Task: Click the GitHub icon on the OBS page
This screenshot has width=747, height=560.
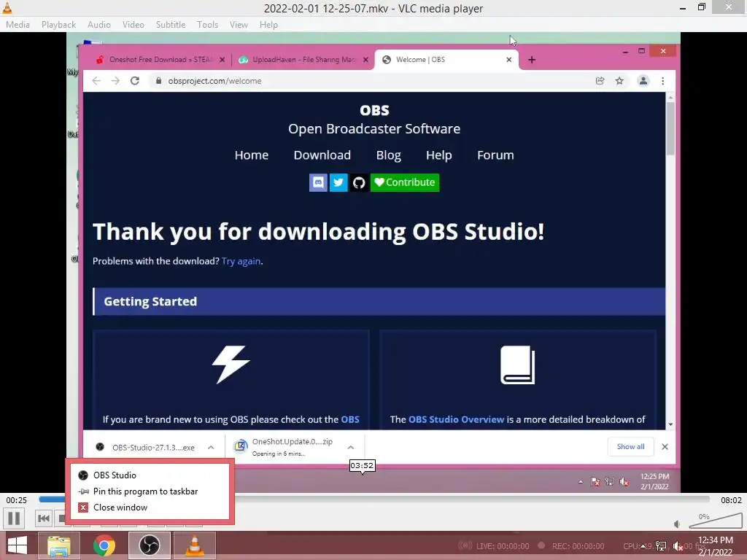Action: pyautogui.click(x=359, y=182)
